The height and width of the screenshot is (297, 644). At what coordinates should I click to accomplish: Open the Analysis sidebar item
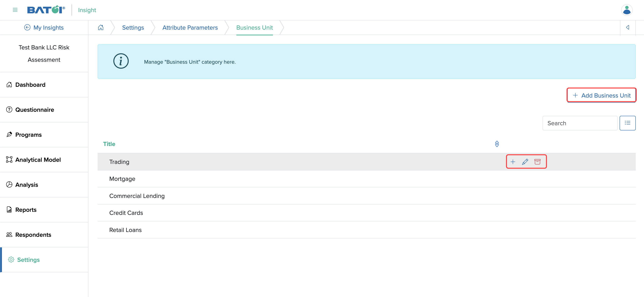point(44,185)
